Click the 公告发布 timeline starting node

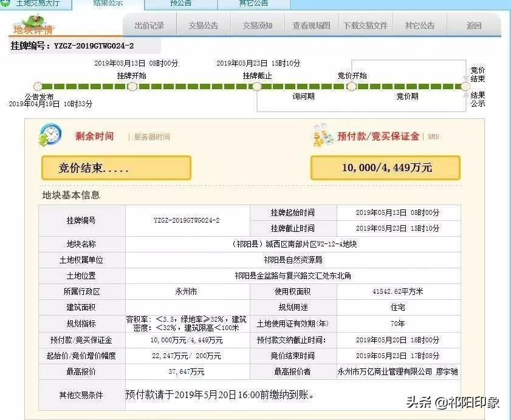tap(38, 87)
